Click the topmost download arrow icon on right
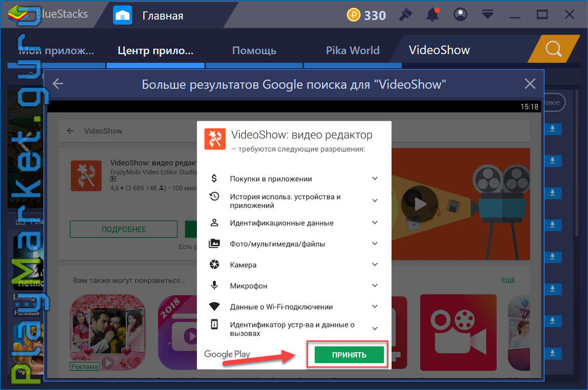Viewport: 588px width, 390px height. (x=552, y=129)
